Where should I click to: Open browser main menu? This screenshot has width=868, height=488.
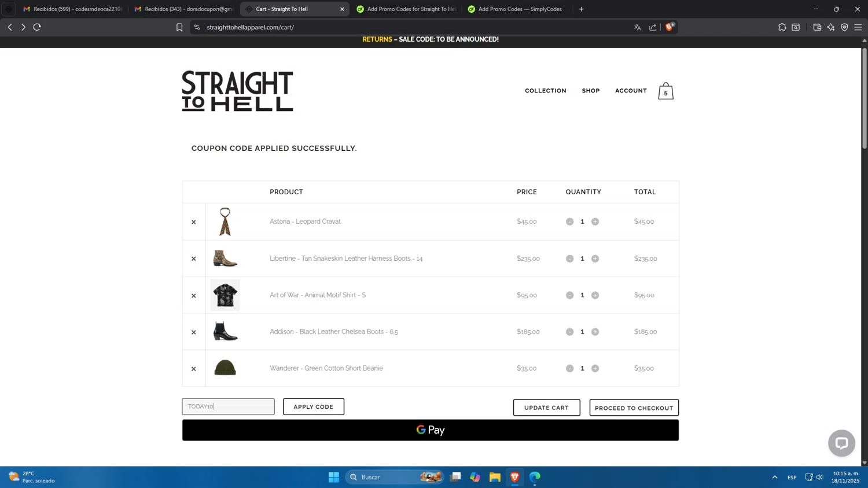[x=858, y=27]
